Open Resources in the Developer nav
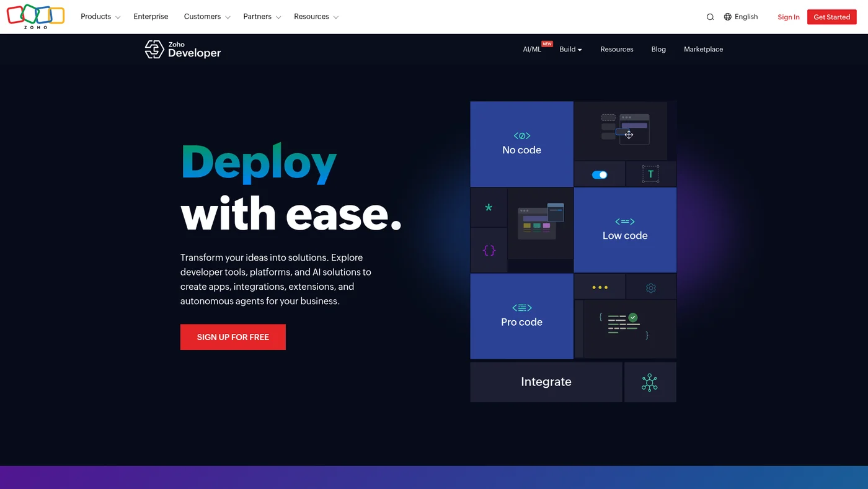Screen dimensions: 868x489 pyautogui.click(x=617, y=49)
